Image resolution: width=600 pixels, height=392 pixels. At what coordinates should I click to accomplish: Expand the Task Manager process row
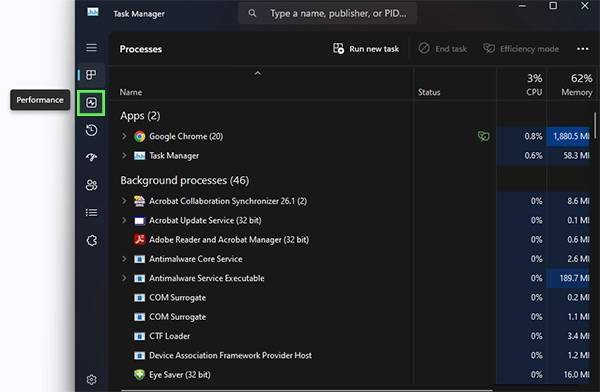coord(124,155)
